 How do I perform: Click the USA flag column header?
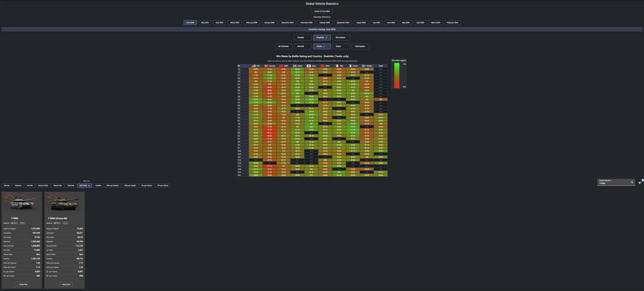tap(256, 66)
